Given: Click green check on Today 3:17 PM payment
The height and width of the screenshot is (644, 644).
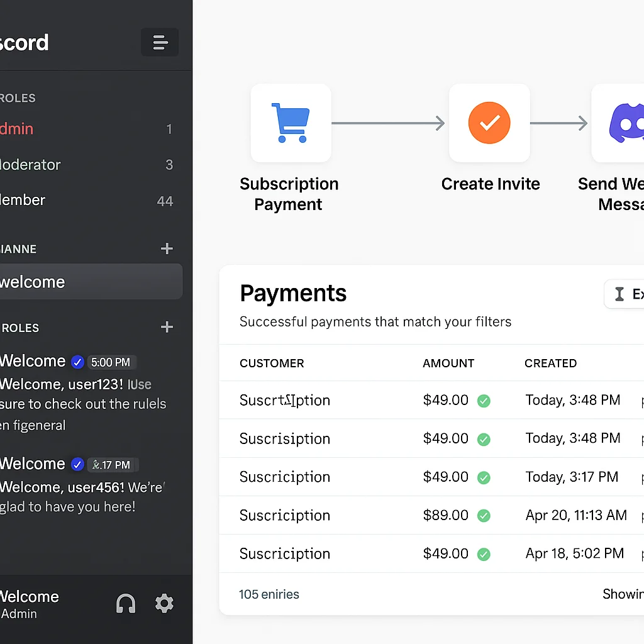Looking at the screenshot, I should 484,478.
